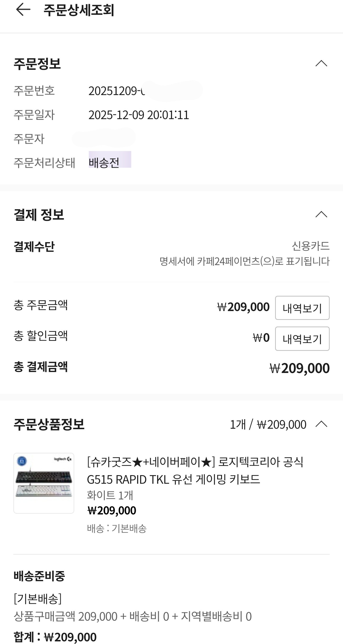Tap the 합계 ₩209,000 total line
The height and width of the screenshot is (644, 343).
(55, 637)
